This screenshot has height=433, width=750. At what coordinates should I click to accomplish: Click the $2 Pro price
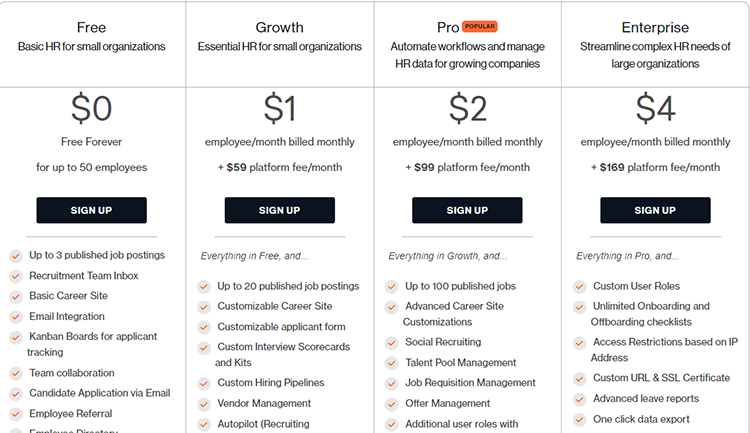[467, 109]
